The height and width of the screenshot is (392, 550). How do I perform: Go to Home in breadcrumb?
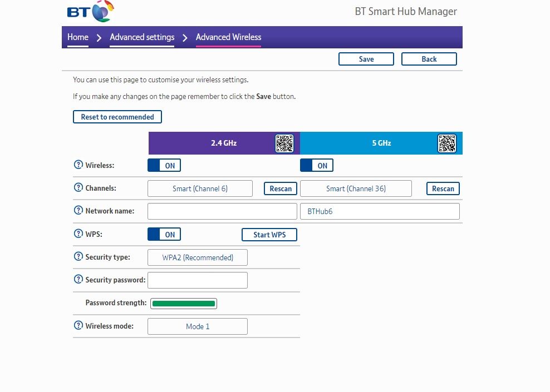point(78,37)
